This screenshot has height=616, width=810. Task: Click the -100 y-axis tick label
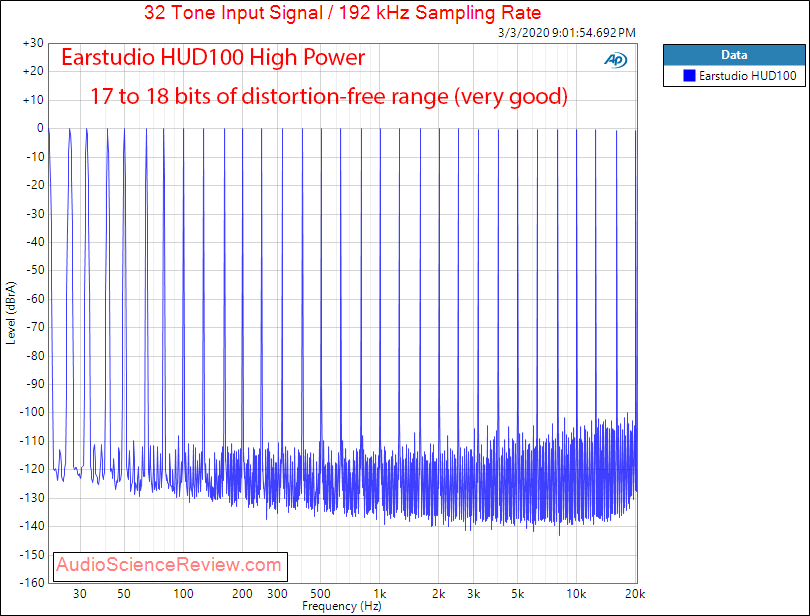pos(32,412)
